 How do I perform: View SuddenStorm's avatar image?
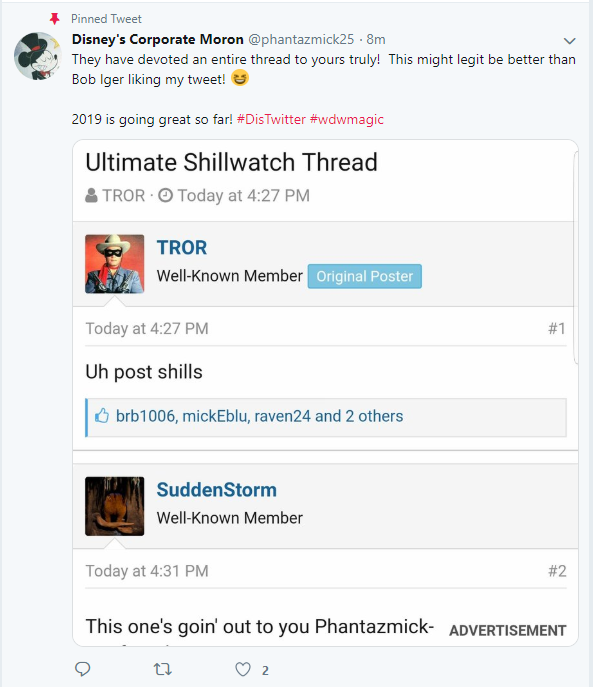tap(114, 506)
